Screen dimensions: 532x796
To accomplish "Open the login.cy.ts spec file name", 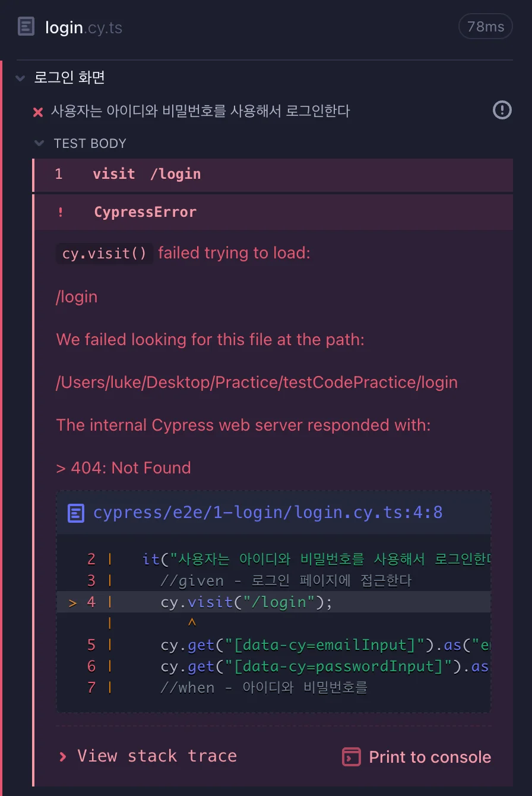I will click(x=83, y=27).
